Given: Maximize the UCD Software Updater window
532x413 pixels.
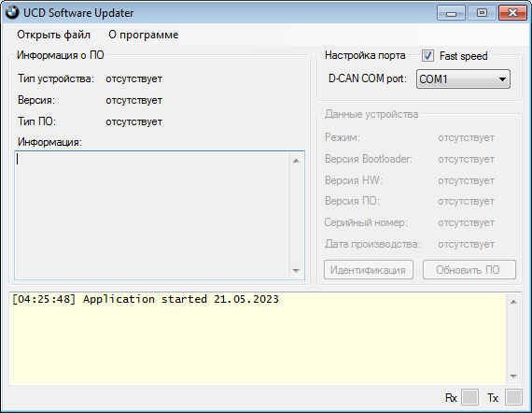Looking at the screenshot, I should click(482, 13).
